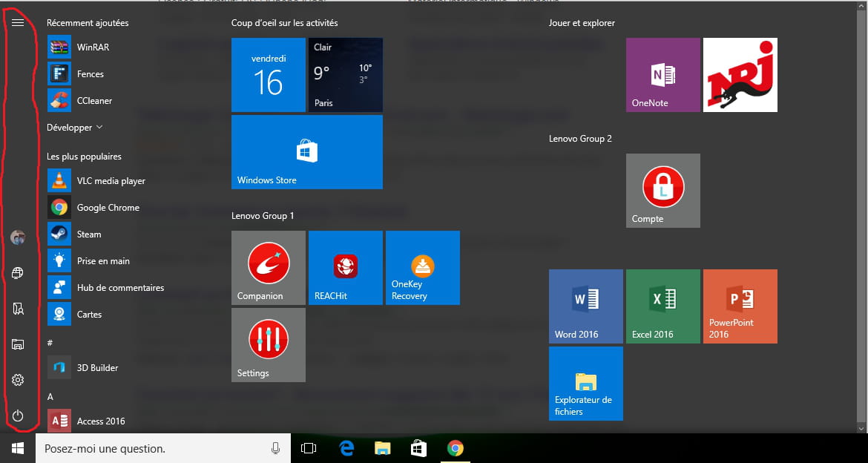This screenshot has height=463, width=868.
Task: Open File Explorer icon in Start sidebar
Action: (18, 344)
